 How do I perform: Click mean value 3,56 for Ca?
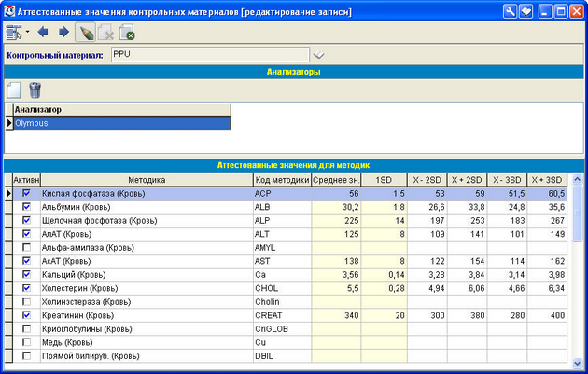(x=336, y=275)
